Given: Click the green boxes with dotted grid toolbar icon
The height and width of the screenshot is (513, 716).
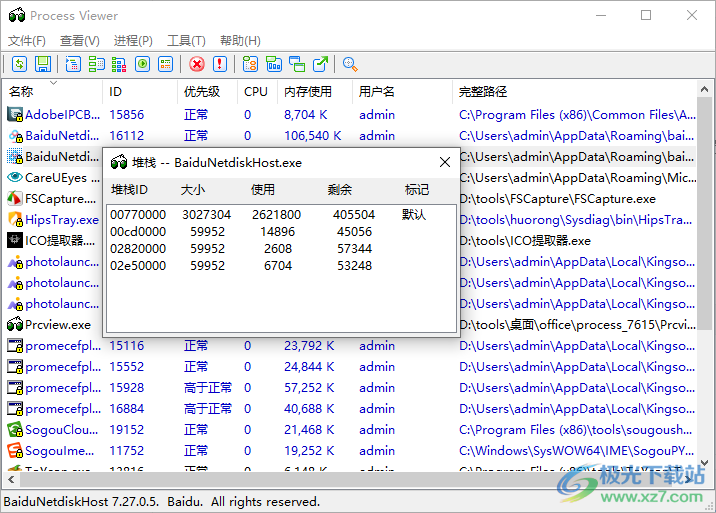Looking at the screenshot, I should [x=96, y=64].
